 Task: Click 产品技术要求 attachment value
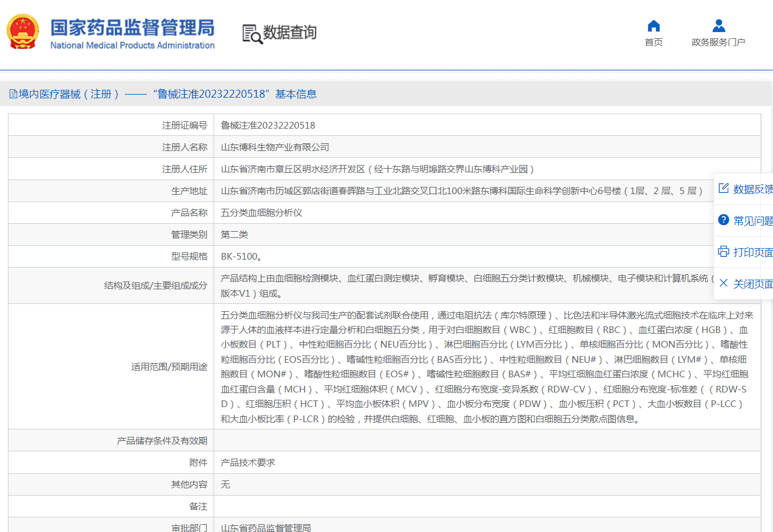click(x=248, y=462)
